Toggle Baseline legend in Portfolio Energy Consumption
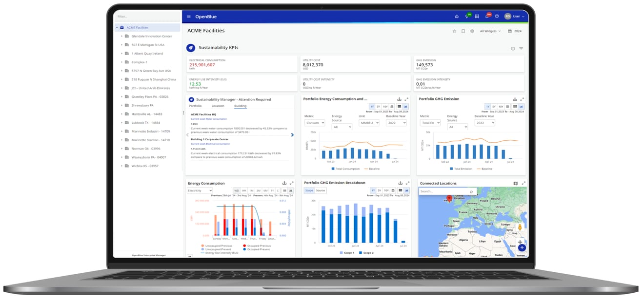Viewport: 644px width, 302px height. pyautogui.click(x=371, y=169)
